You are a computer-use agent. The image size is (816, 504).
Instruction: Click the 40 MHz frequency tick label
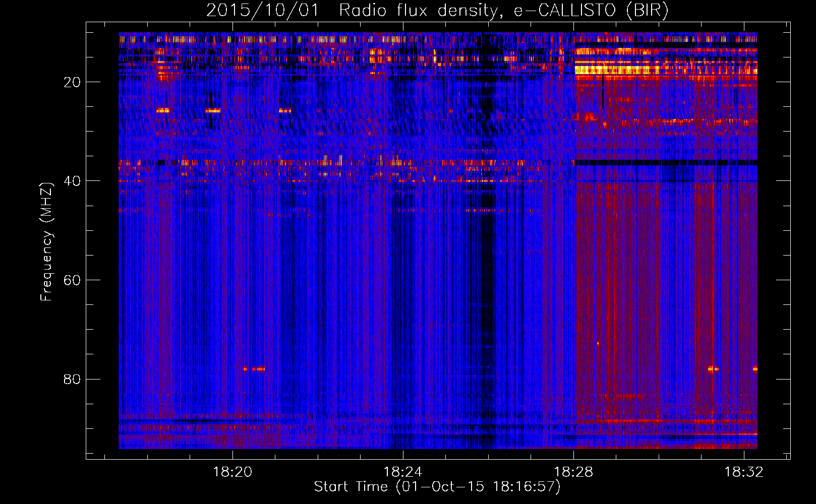(72, 181)
